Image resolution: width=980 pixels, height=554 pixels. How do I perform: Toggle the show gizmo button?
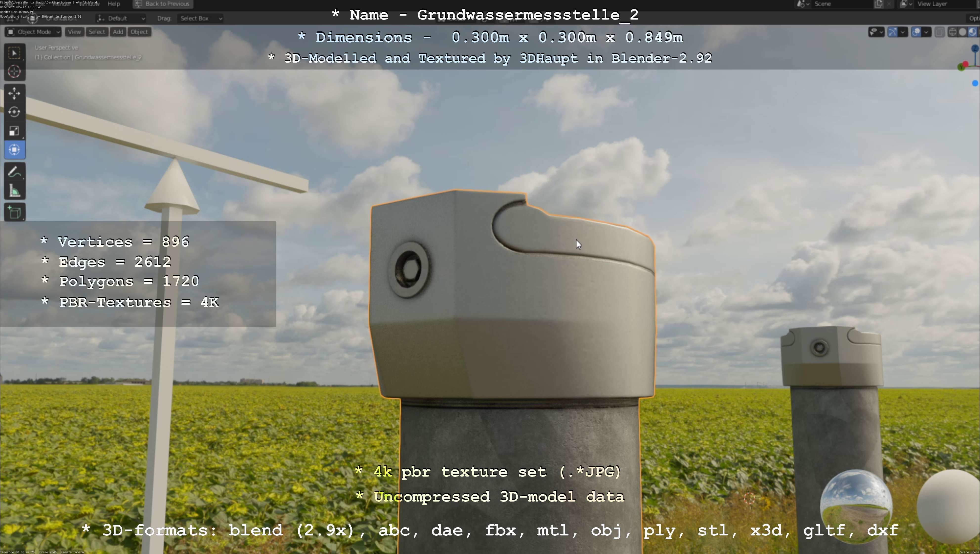tap(893, 32)
